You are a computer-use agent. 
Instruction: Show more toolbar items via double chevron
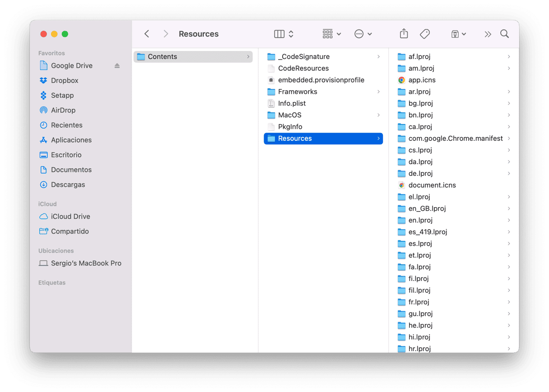(488, 34)
